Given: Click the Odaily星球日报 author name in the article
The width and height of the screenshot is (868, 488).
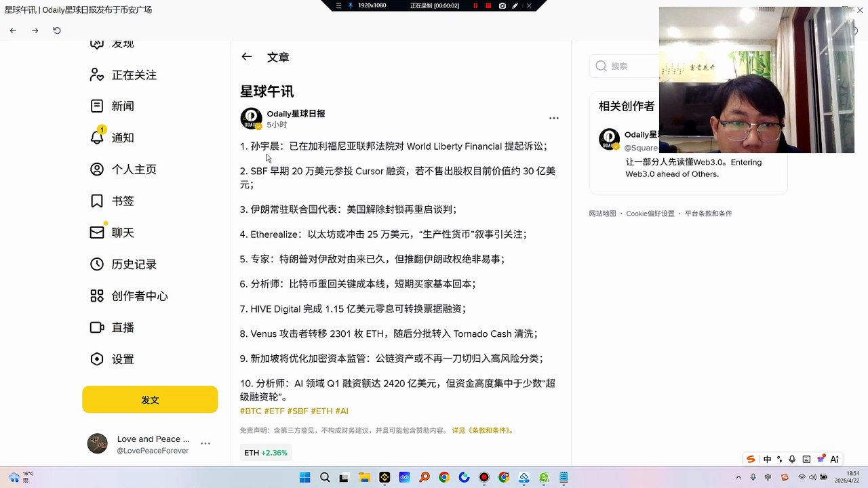Looking at the screenshot, I should (x=296, y=114).
